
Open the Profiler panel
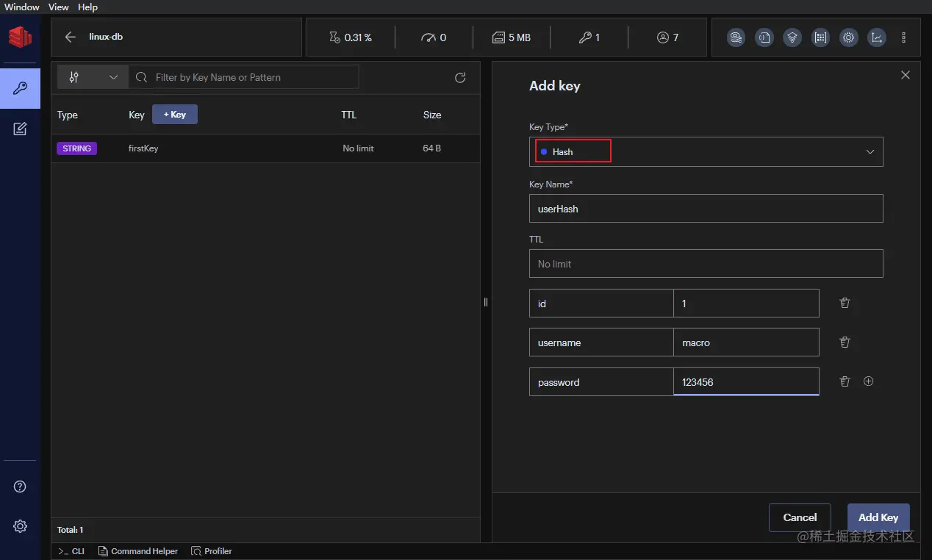pyautogui.click(x=212, y=551)
